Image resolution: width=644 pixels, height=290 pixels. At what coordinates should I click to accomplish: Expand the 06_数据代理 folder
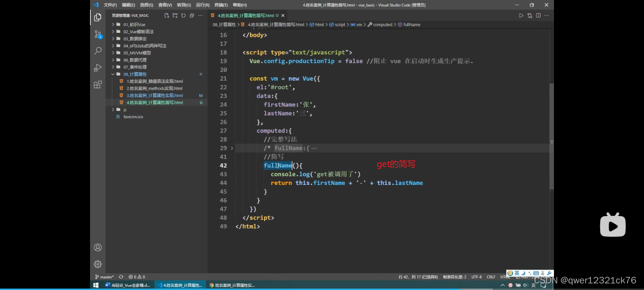tap(135, 60)
